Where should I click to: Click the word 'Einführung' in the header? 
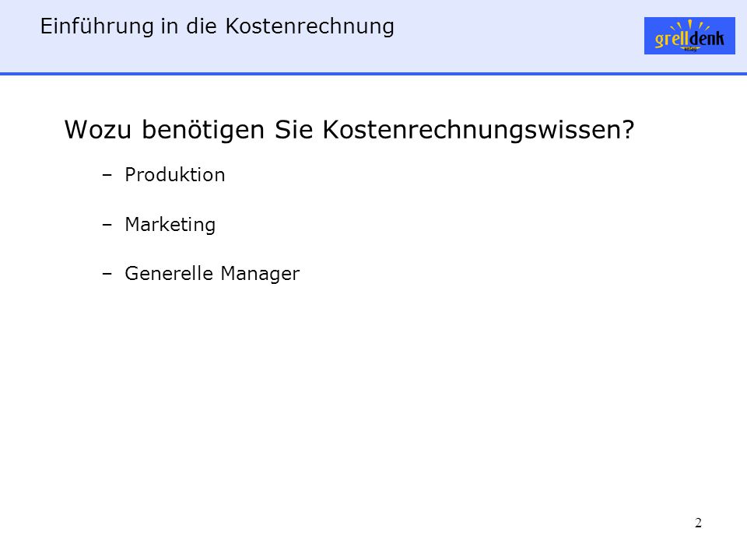[97, 26]
